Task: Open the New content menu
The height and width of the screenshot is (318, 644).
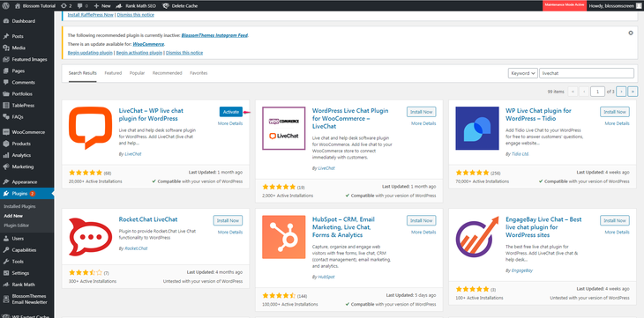Action: [102, 6]
